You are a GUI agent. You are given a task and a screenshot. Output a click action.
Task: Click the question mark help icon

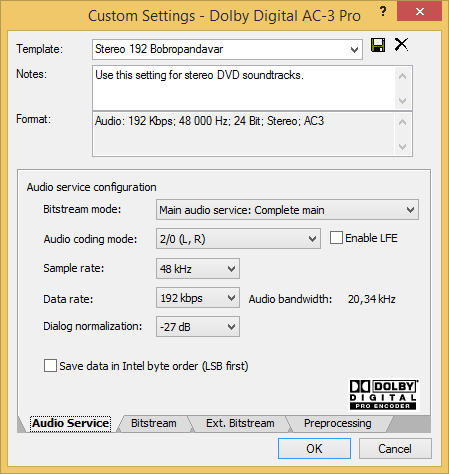[383, 11]
